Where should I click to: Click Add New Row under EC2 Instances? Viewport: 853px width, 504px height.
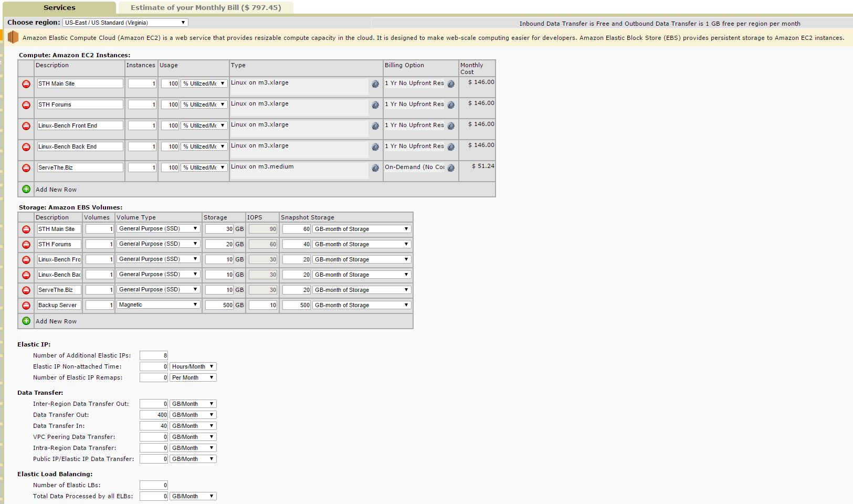(x=56, y=190)
